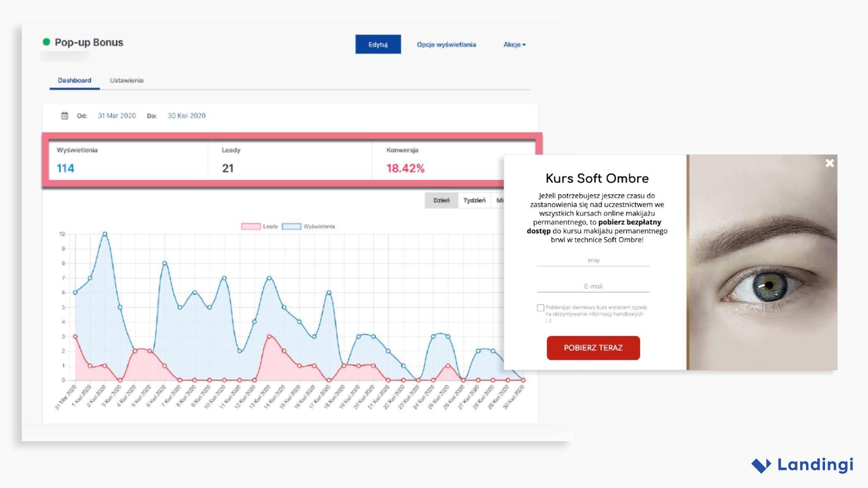Image resolution: width=868 pixels, height=488 pixels.
Task: Click the Konwersja value 18.42%
Action: [405, 168]
